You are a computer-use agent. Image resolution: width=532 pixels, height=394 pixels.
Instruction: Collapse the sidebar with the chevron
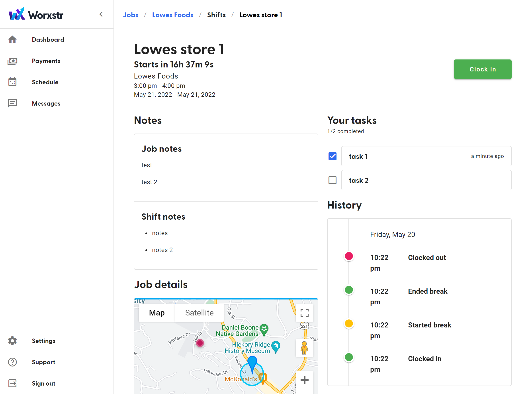point(101,14)
